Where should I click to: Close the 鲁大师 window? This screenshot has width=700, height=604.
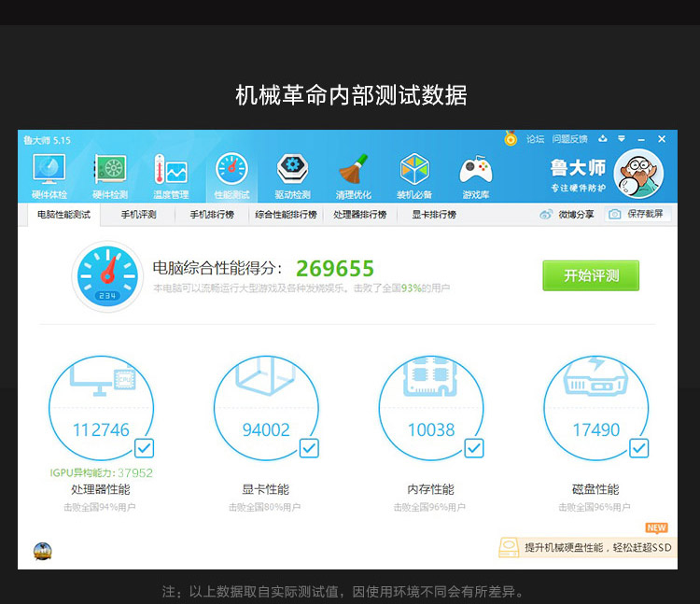coord(662,139)
